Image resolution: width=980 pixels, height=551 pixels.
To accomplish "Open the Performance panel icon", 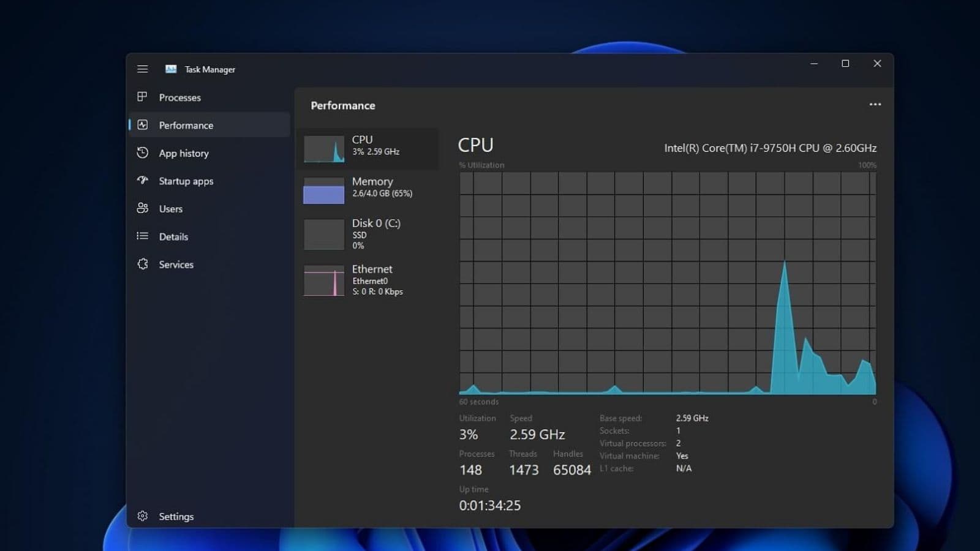I will (x=143, y=125).
